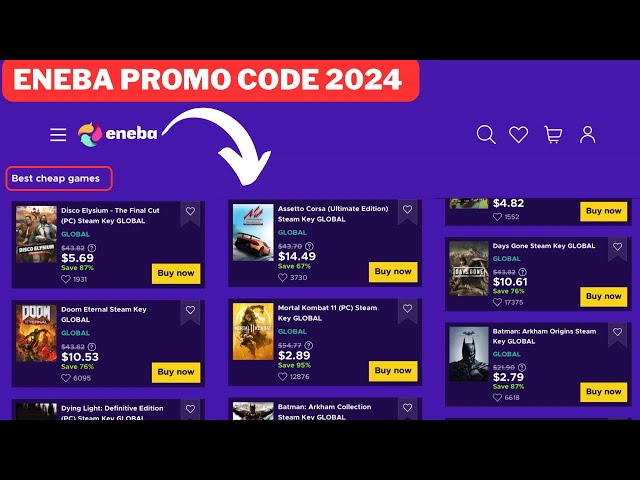The width and height of the screenshot is (640, 480).
Task: Open the search magnifier icon
Action: tap(486, 134)
